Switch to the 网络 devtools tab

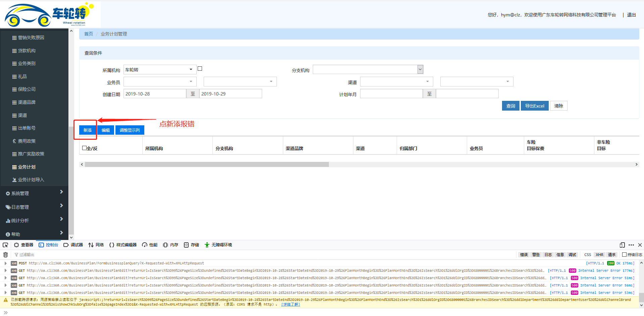coord(96,245)
